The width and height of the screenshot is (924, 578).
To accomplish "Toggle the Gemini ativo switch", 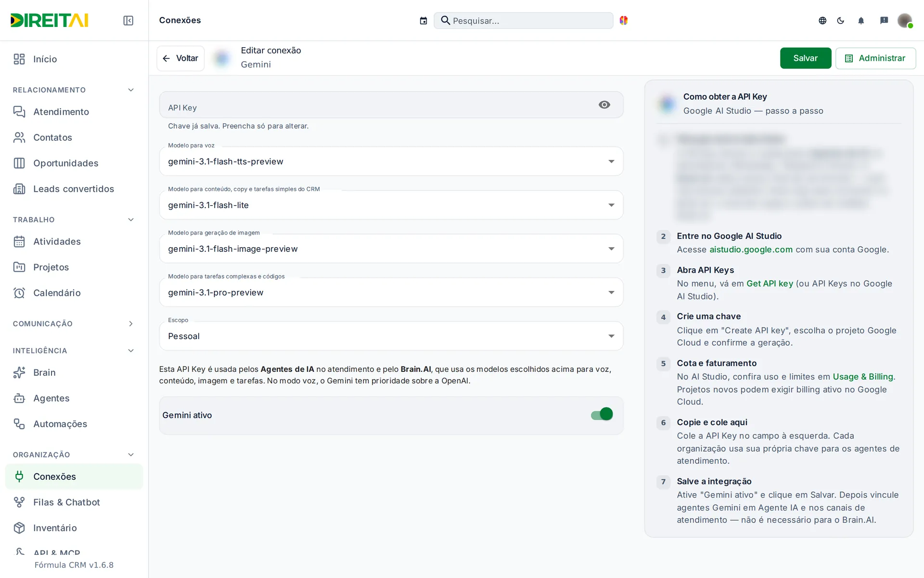I will (602, 414).
